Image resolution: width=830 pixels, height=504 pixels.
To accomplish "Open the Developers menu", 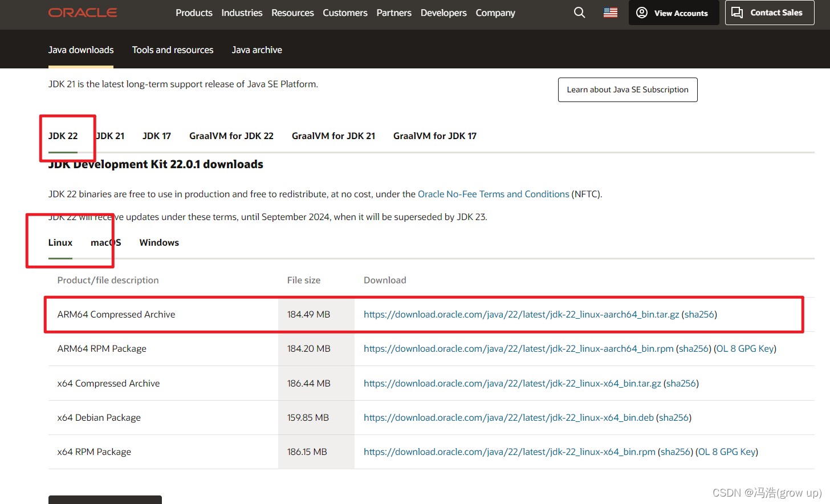I will point(444,13).
